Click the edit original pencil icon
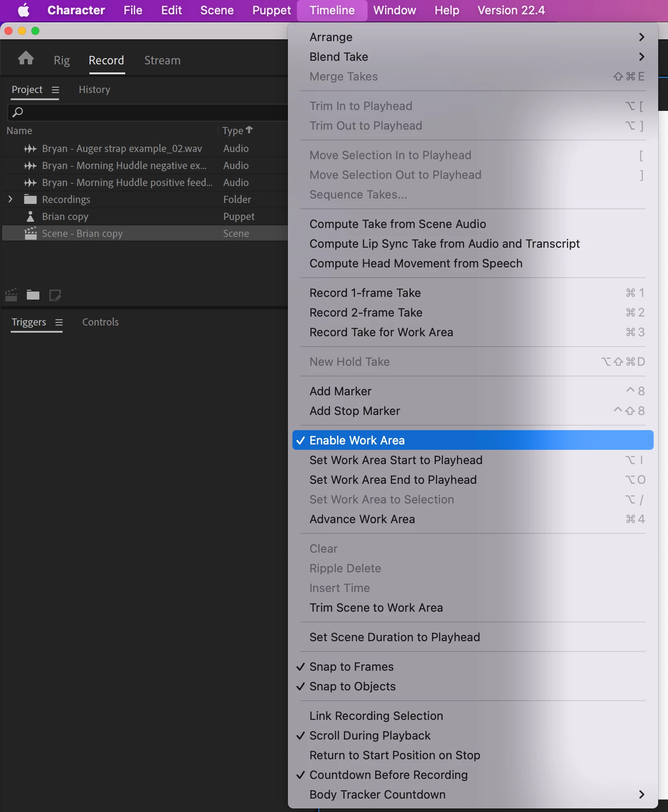Image resolution: width=668 pixels, height=812 pixels. (55, 295)
